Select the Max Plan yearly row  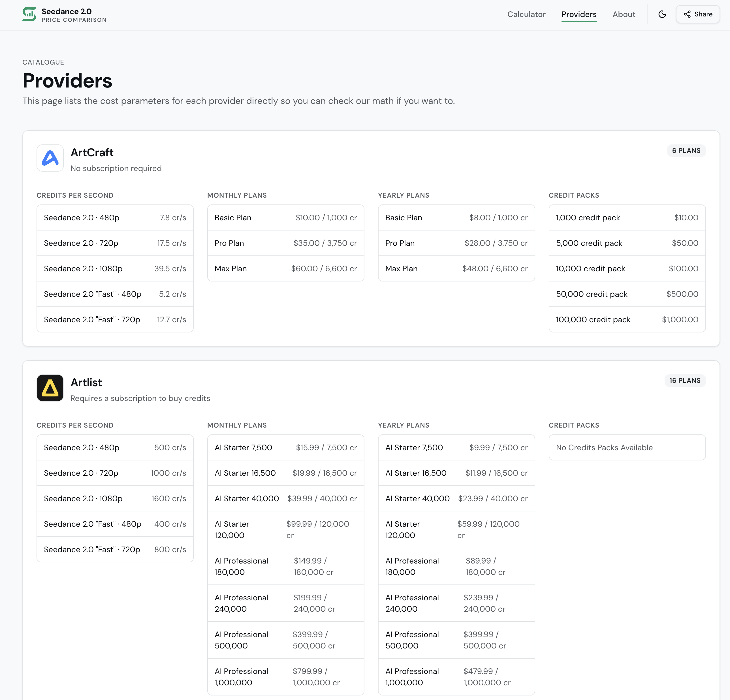[x=456, y=268]
